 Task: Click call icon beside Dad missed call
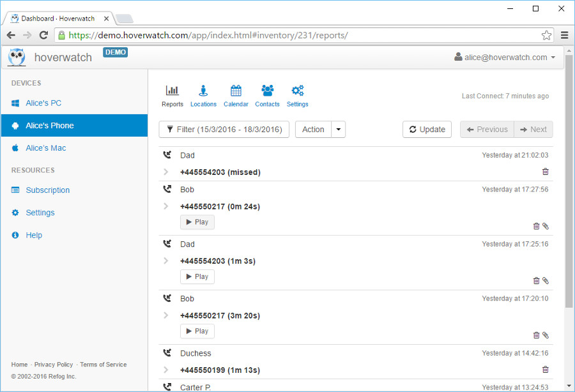[167, 155]
